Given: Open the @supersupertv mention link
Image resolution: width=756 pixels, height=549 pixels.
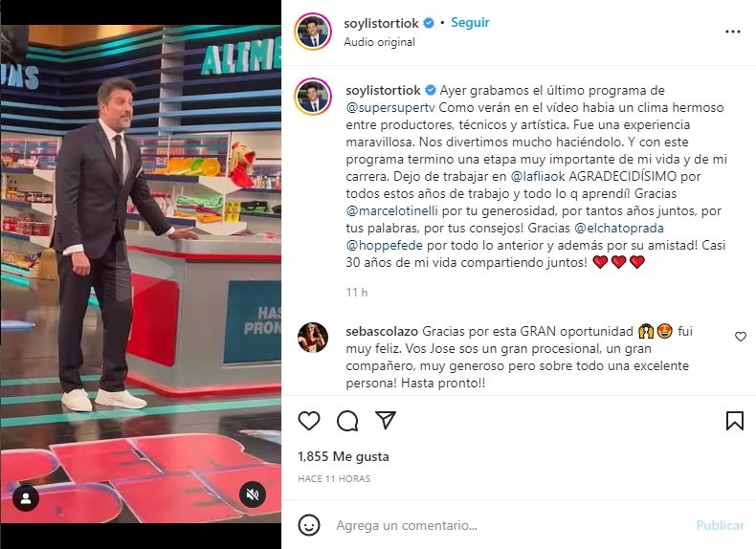Looking at the screenshot, I should (390, 107).
